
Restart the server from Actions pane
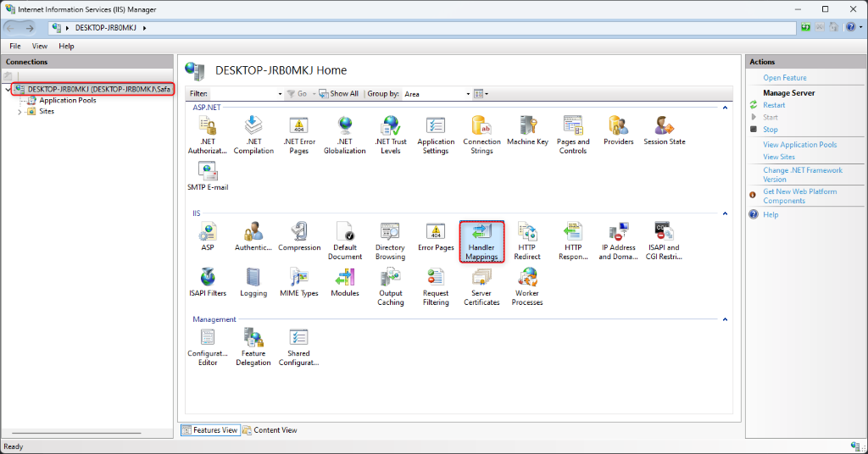(774, 105)
